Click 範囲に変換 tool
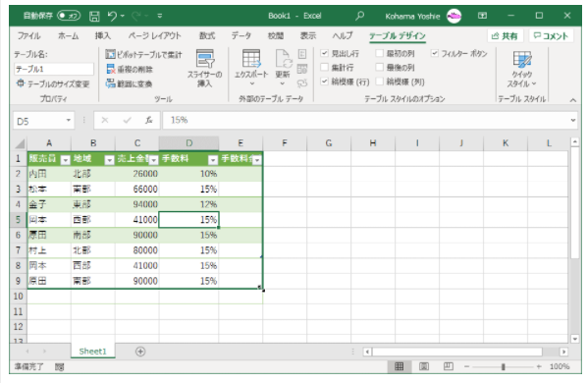 (x=129, y=83)
